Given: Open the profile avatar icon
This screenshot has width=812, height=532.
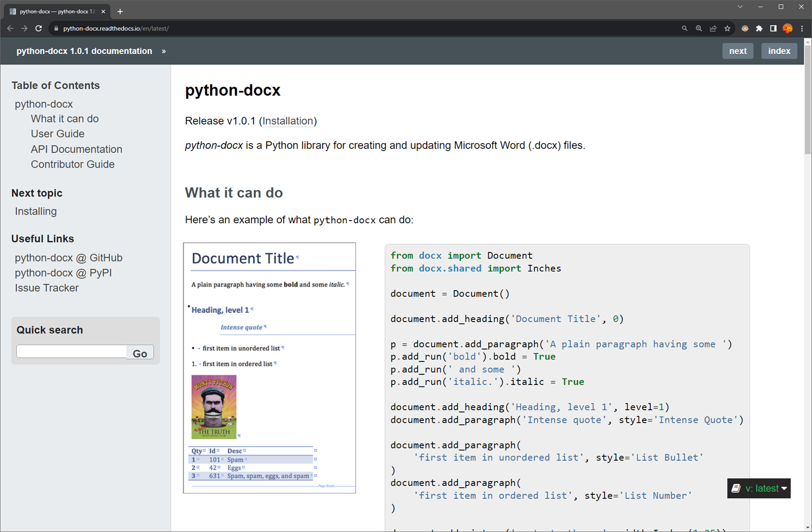Looking at the screenshot, I should pyautogui.click(x=788, y=28).
